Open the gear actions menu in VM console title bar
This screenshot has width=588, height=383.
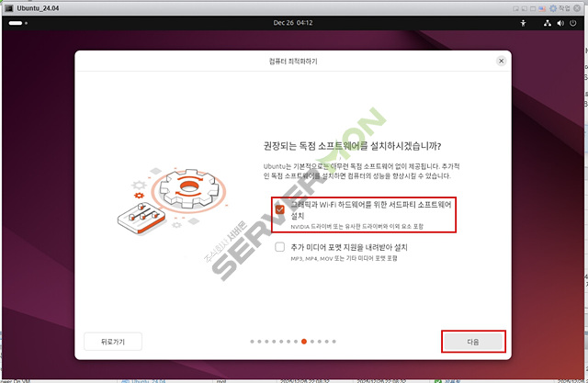click(553, 8)
